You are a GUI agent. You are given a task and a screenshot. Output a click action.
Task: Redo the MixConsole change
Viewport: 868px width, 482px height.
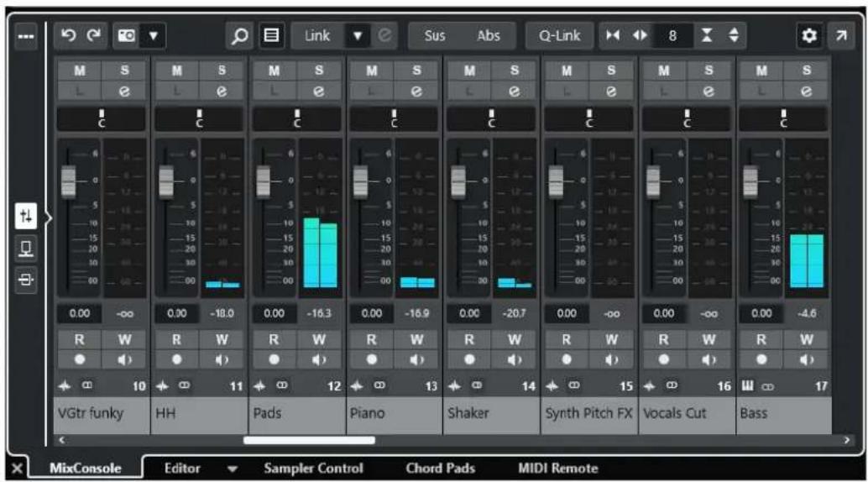[x=94, y=36]
